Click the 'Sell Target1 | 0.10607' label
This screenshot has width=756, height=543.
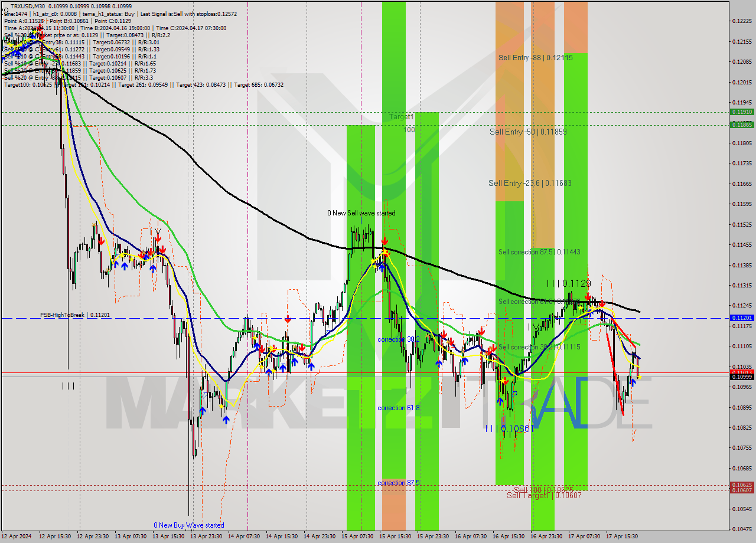coord(544,496)
